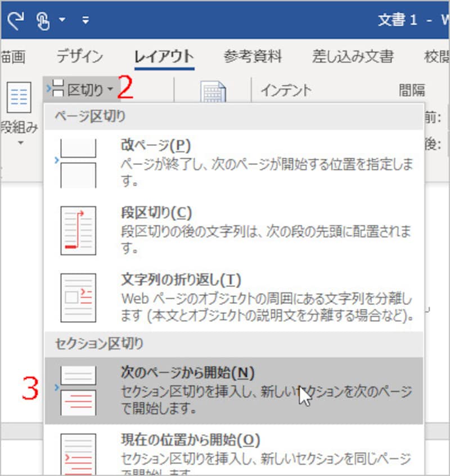Open the touch mode dropdown arrow

63,19
